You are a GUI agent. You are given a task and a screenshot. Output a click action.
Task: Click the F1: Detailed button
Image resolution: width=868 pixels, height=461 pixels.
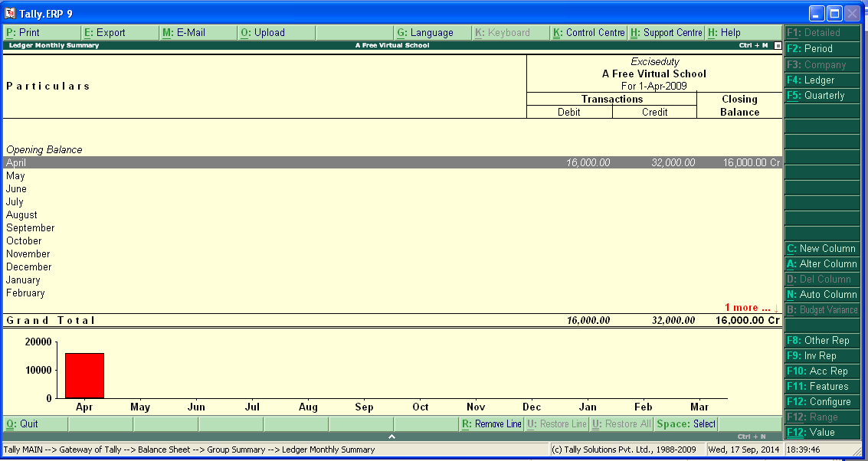[822, 33]
